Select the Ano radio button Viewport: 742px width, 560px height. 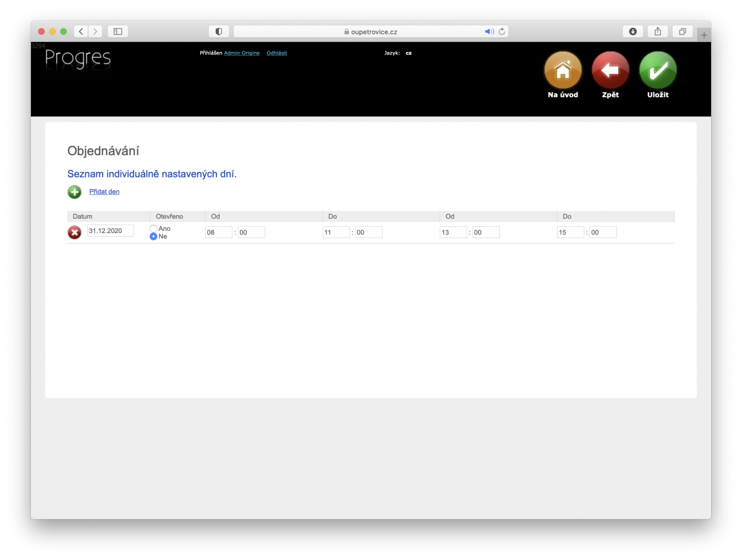[153, 228]
